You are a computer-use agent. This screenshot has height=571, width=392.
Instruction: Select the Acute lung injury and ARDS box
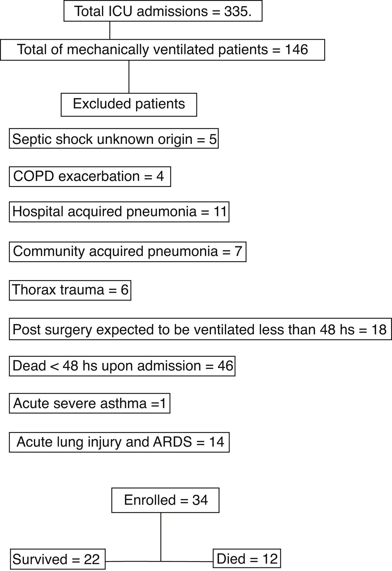(119, 442)
